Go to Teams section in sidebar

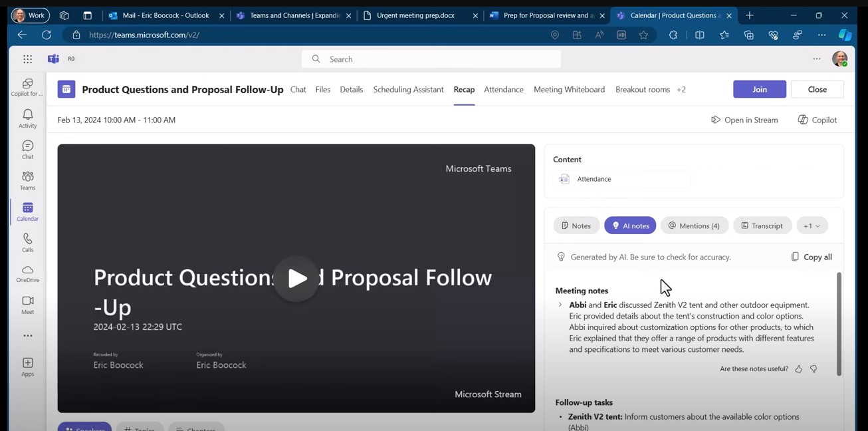tap(27, 180)
